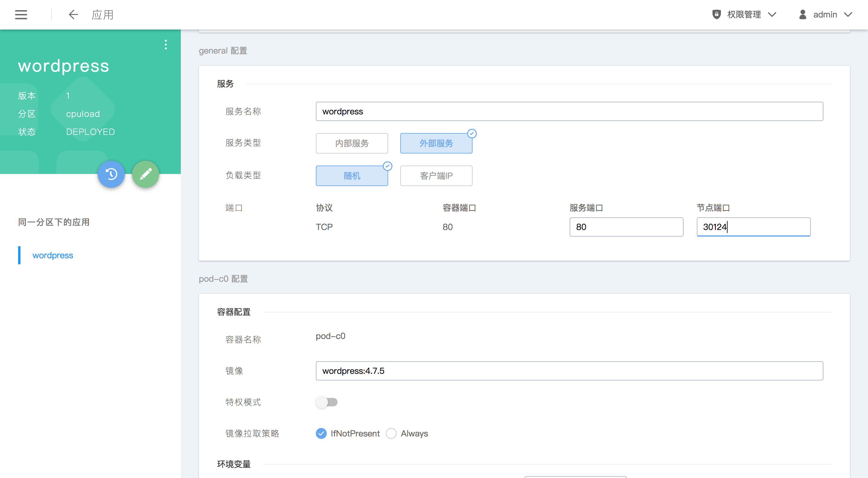This screenshot has width=868, height=478.
Task: Toggle the 特权模式 switch
Action: coord(326,402)
